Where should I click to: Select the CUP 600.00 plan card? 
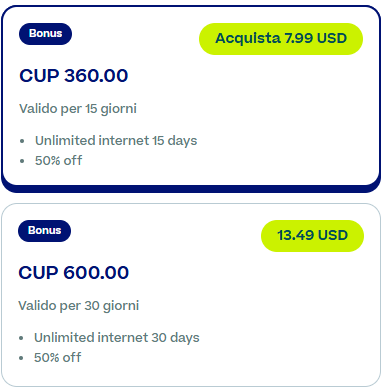click(x=191, y=295)
